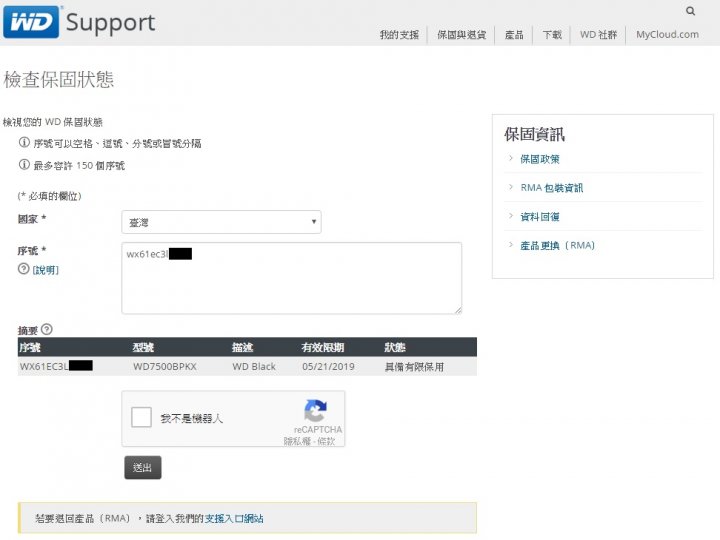Open the 保固與退貨 menu
Screen dimensions: 720x540
click(x=461, y=35)
